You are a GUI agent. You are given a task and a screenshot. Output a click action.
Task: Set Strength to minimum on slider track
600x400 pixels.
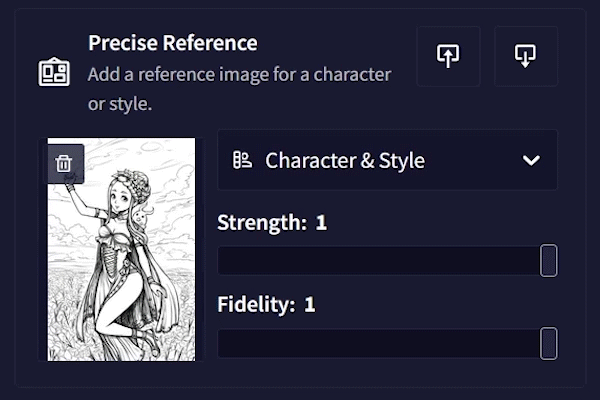(221, 260)
